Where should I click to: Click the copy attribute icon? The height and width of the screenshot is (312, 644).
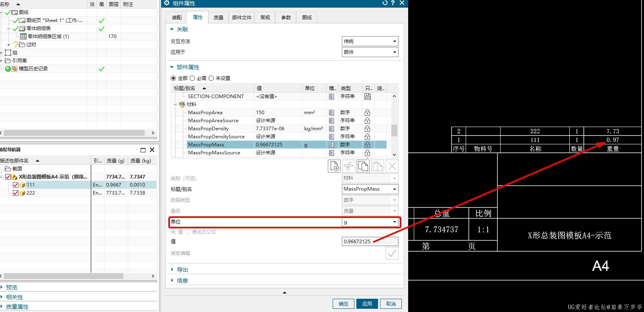point(363,166)
